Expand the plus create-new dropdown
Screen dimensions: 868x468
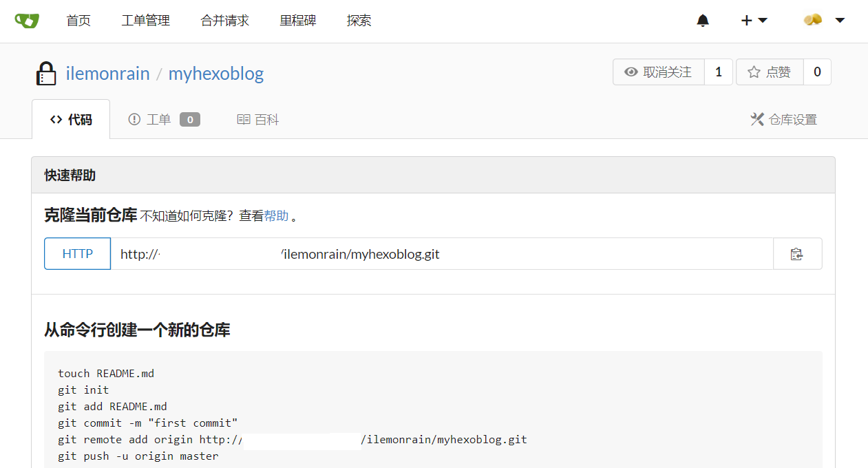click(754, 21)
